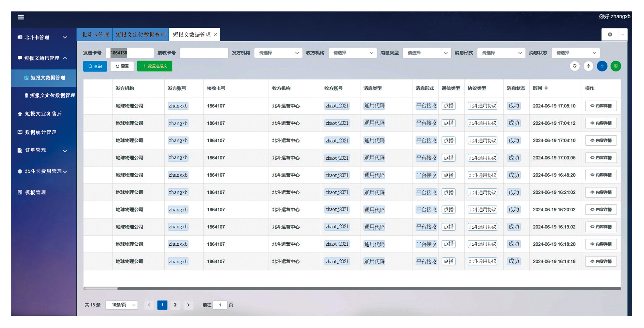The image size is (644, 328).
Task: Click the four-arrow move icon above the table
Action: click(588, 66)
